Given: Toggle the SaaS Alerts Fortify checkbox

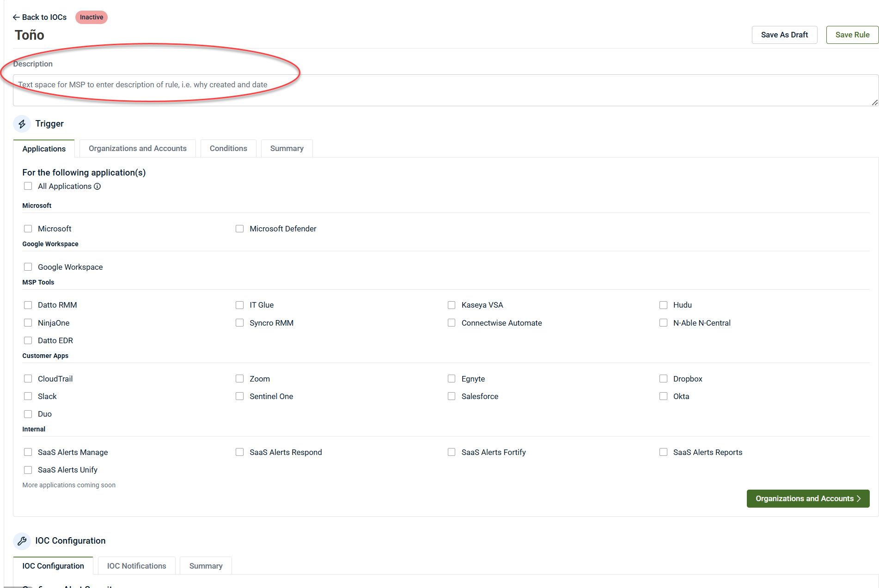Looking at the screenshot, I should [452, 452].
